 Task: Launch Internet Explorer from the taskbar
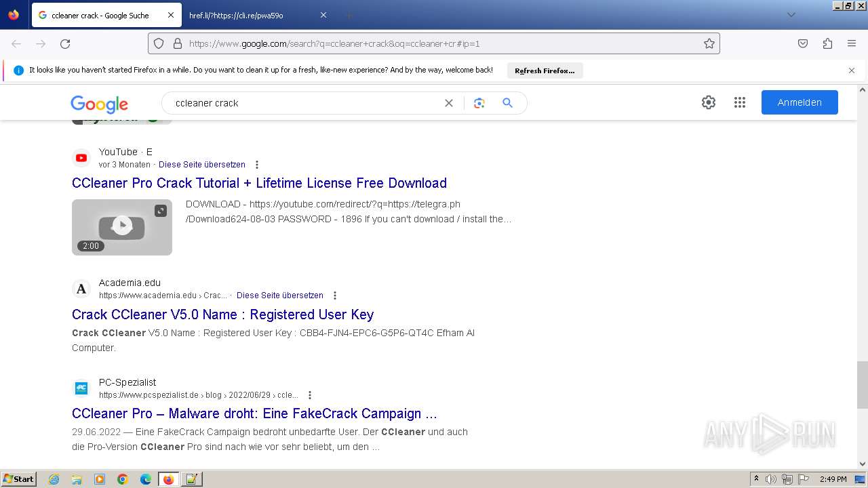(54, 479)
